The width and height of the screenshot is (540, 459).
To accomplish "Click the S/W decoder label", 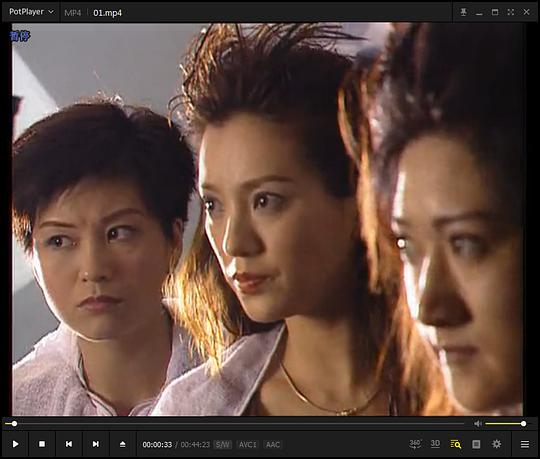I will [222, 445].
